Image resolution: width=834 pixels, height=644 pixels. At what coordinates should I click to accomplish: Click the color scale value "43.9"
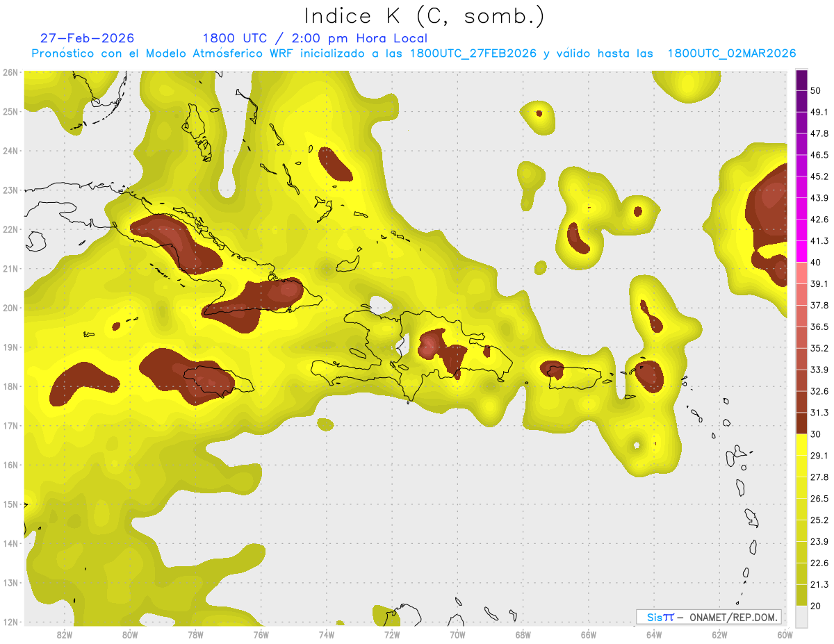coord(819,198)
